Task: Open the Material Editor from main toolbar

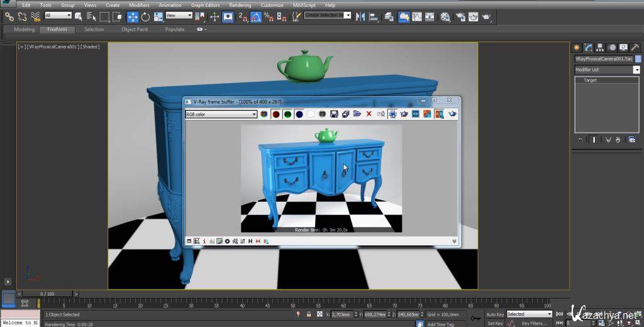Action: pos(445,17)
